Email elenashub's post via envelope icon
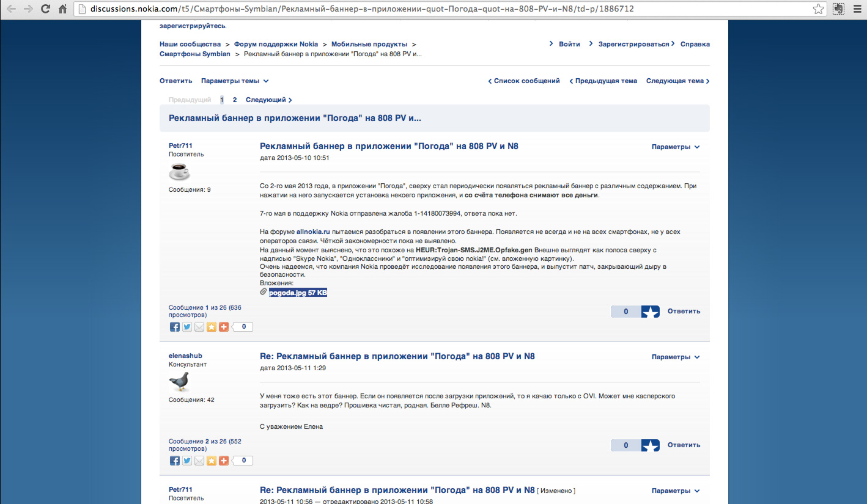This screenshot has width=867, height=504. coord(199,461)
